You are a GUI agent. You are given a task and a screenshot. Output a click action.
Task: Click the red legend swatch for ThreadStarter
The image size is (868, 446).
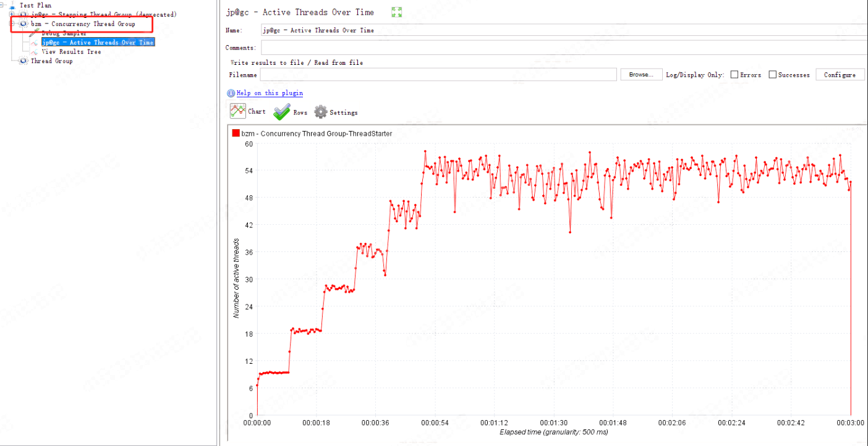point(236,133)
